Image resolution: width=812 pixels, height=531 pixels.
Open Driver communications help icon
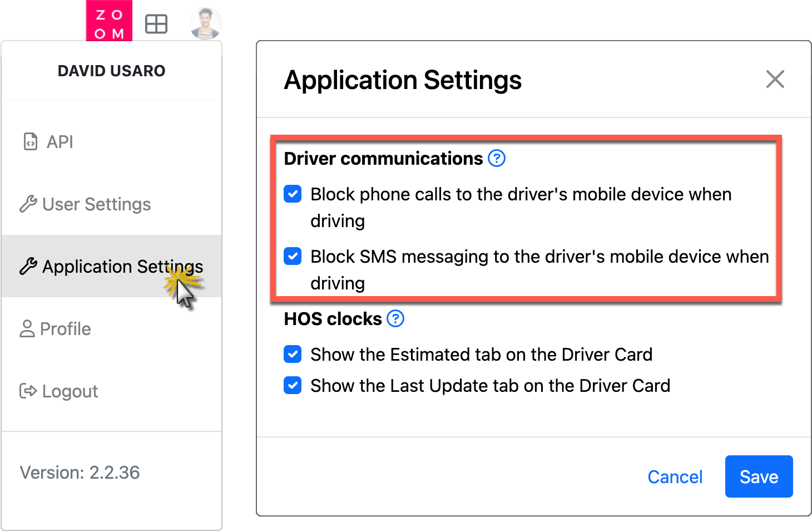coord(497,159)
